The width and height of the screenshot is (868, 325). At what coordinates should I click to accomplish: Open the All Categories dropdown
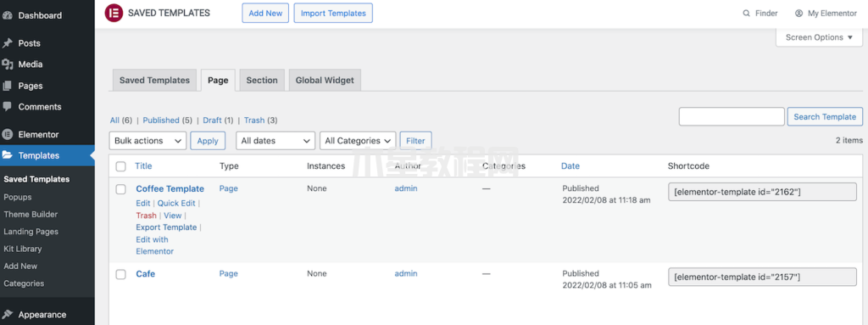point(359,141)
